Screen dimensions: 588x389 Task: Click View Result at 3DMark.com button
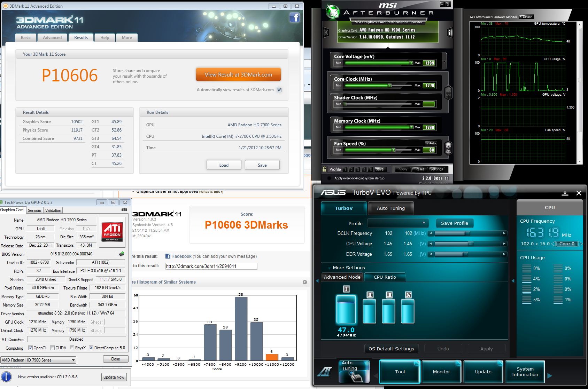click(238, 75)
